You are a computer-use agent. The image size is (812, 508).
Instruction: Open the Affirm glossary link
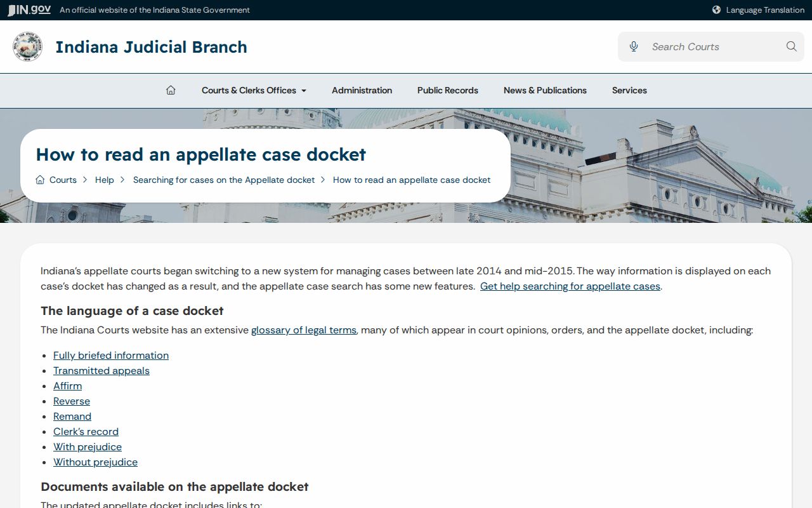pos(67,386)
